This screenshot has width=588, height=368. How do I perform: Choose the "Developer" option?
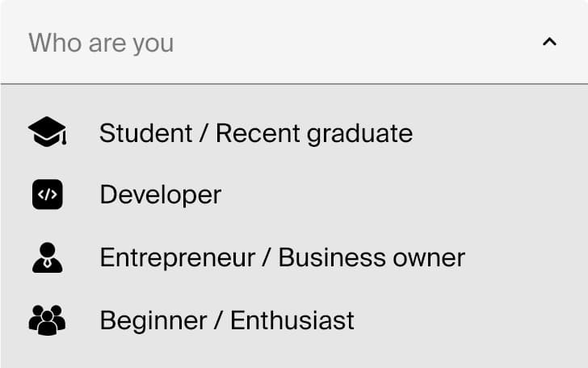click(294, 194)
